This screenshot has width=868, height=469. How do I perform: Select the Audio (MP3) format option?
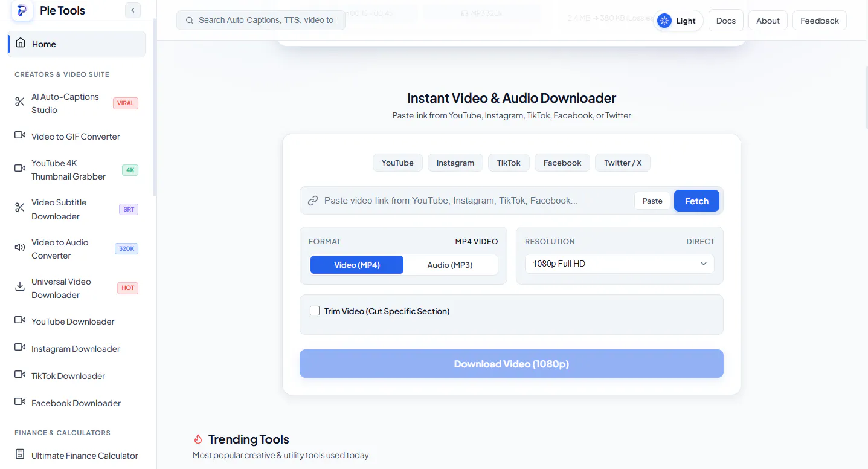(450, 265)
